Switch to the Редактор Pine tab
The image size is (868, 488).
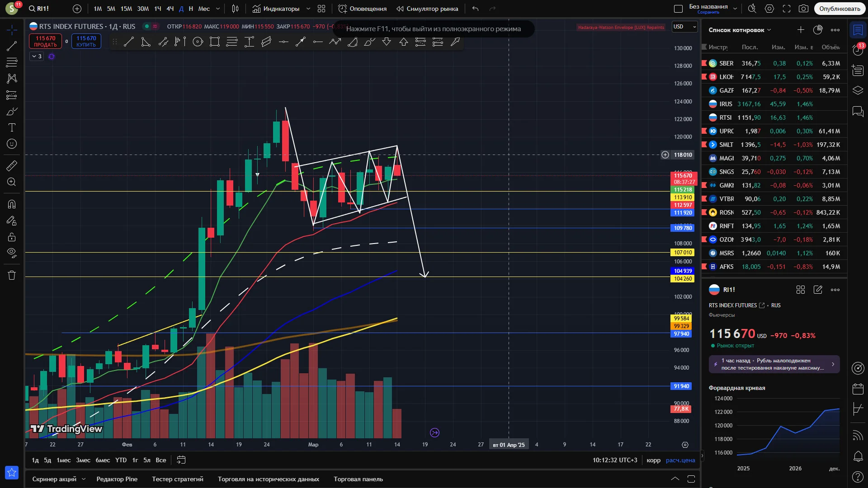pyautogui.click(x=117, y=479)
